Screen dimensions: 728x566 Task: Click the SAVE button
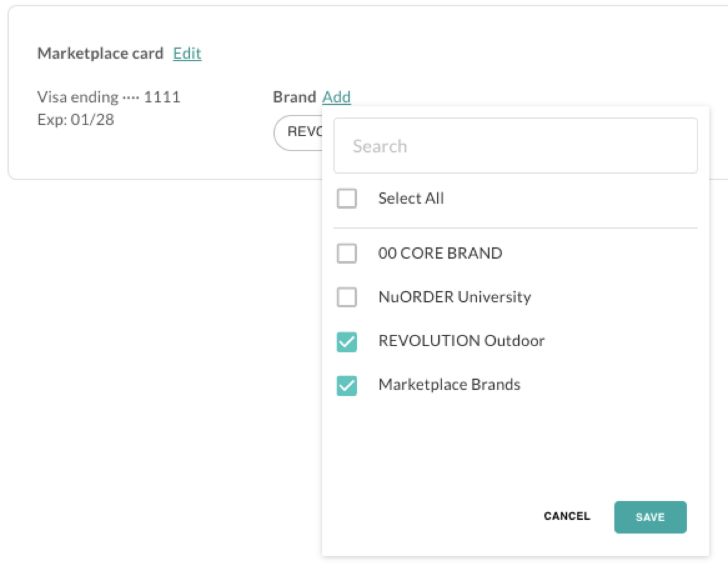650,517
